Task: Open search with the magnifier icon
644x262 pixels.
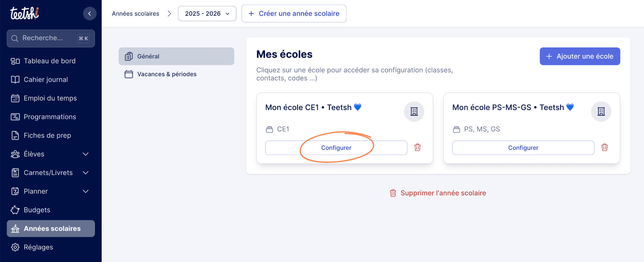Action: [14, 38]
